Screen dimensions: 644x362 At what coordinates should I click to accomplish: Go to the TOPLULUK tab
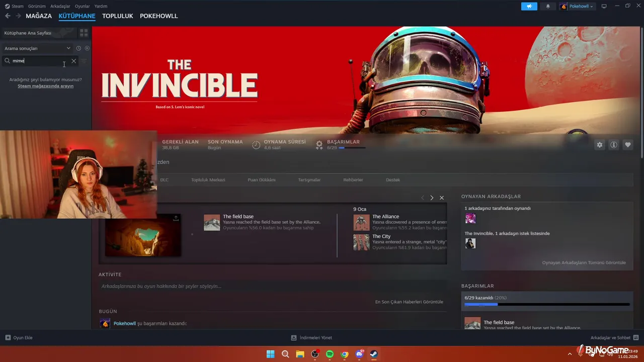118,16
